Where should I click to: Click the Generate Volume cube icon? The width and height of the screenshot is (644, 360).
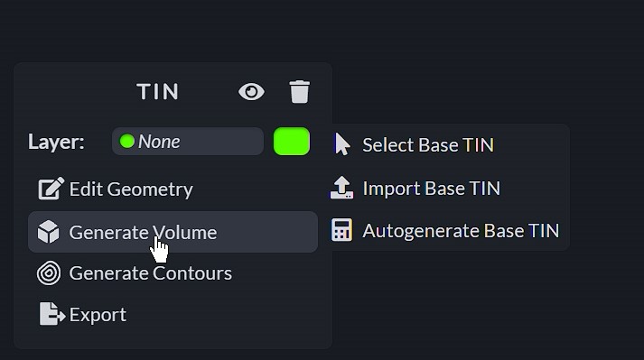pyautogui.click(x=49, y=232)
